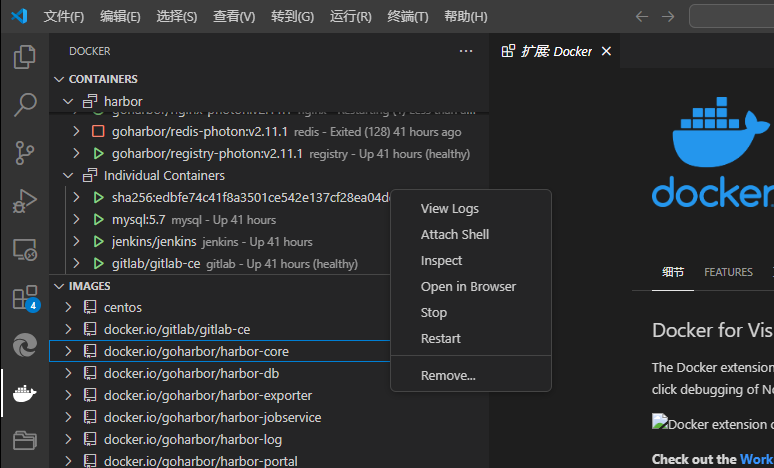Open the Search view in activity bar
The height and width of the screenshot is (468, 774).
(25, 105)
